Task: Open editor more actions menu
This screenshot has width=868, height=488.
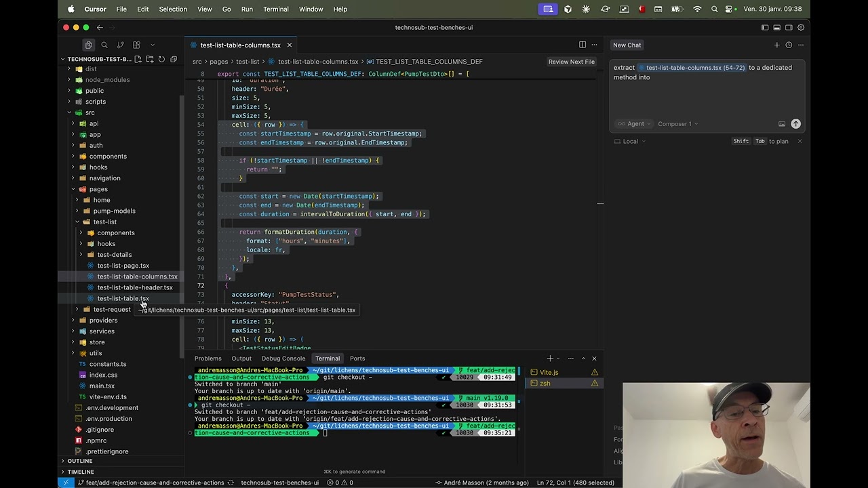Action: tap(594, 45)
